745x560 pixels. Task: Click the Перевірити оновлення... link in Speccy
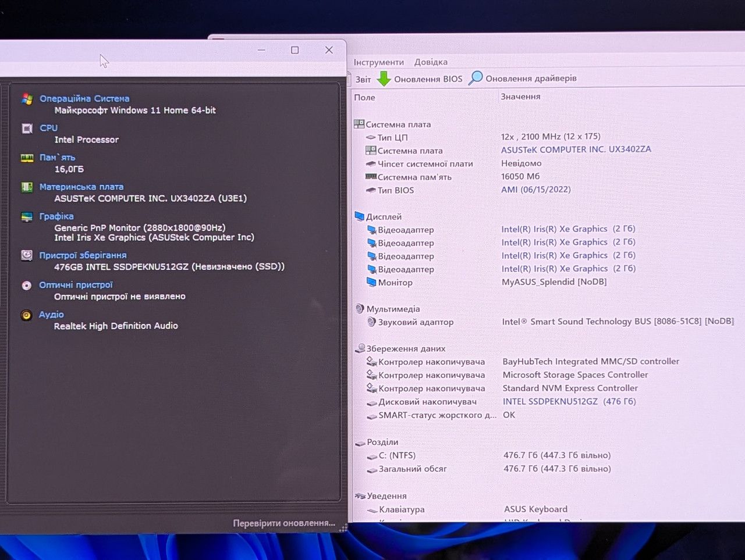point(284,523)
